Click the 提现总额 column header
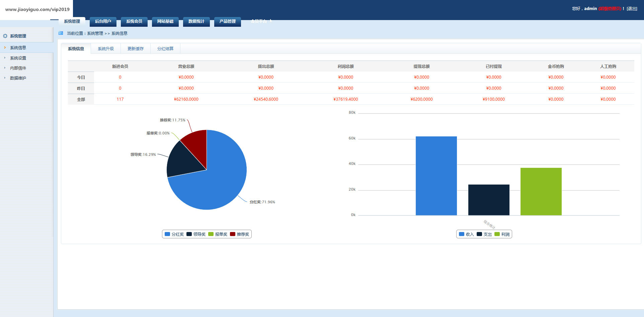 [421, 67]
